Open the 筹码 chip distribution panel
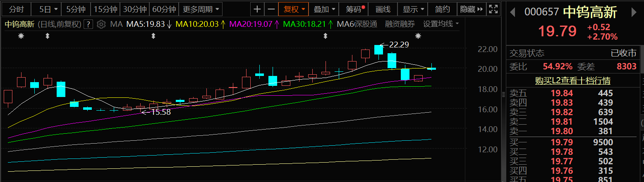Screen dimensions: 644x182 [354, 9]
